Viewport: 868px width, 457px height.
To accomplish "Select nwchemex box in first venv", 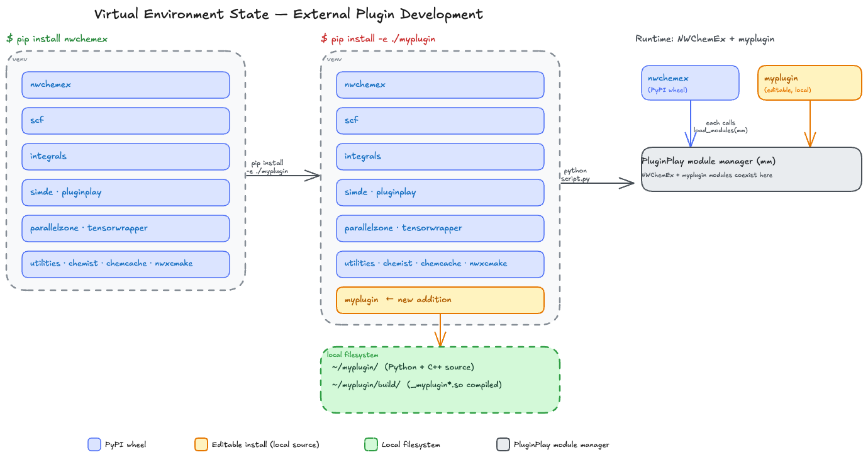I will pos(126,85).
